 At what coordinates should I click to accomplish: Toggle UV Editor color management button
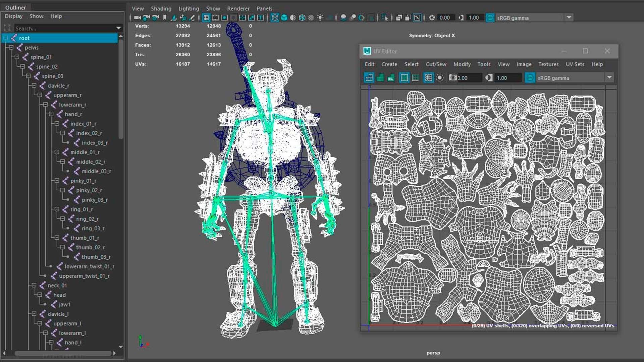pyautogui.click(x=530, y=78)
